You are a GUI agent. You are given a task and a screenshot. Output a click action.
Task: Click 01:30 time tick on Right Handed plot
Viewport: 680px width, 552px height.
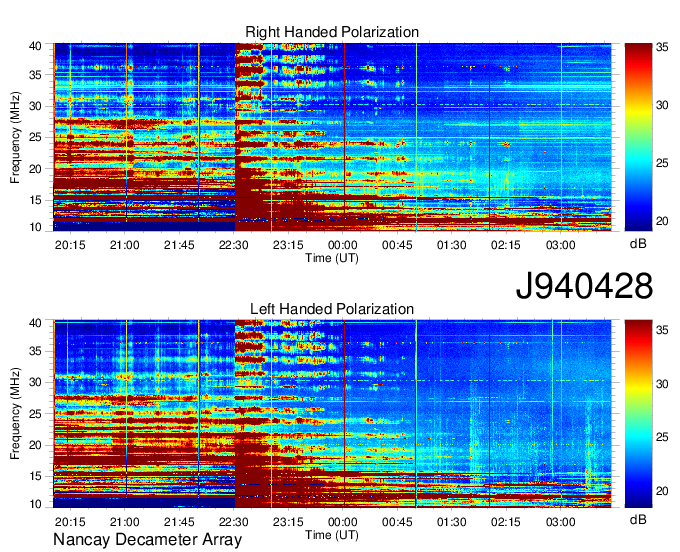click(451, 245)
